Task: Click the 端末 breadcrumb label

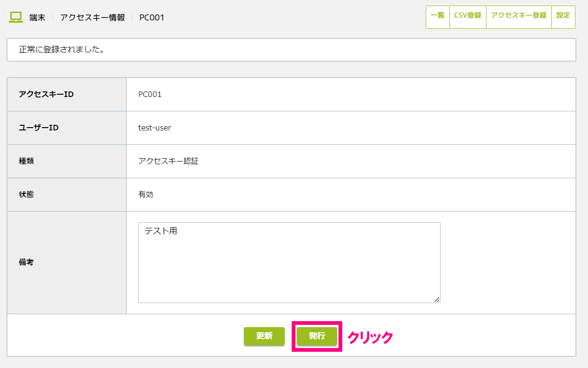Action: click(x=37, y=18)
